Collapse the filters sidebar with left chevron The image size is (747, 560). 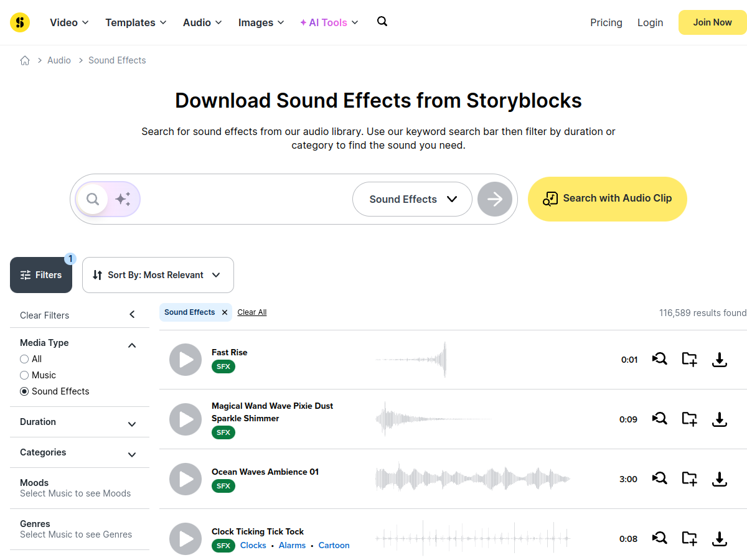132,315
